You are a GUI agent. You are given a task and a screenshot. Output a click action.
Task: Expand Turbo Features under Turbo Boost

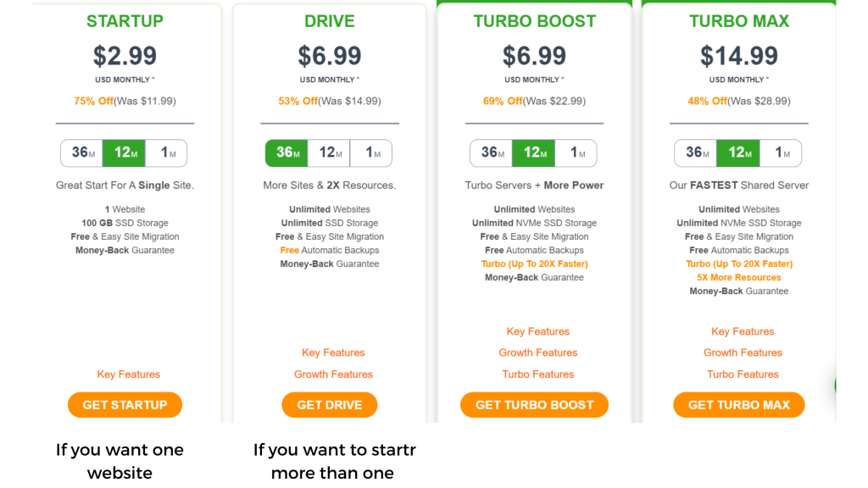pyautogui.click(x=538, y=374)
